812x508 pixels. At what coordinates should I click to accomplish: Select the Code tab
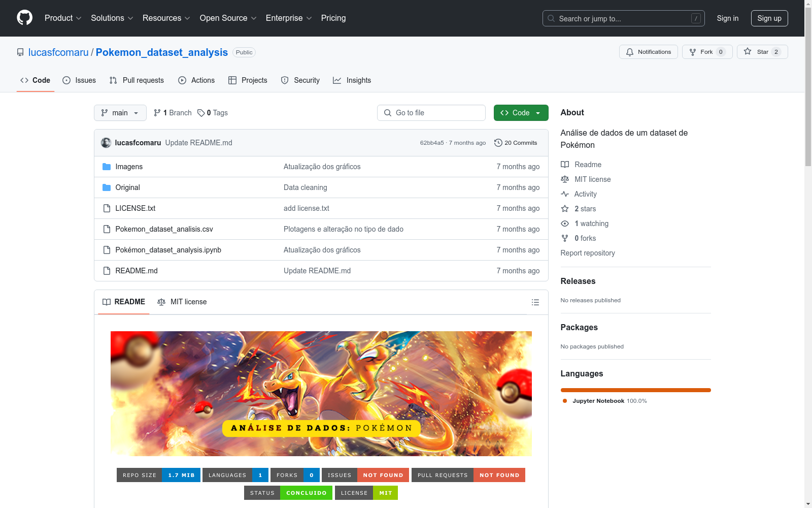click(x=36, y=80)
